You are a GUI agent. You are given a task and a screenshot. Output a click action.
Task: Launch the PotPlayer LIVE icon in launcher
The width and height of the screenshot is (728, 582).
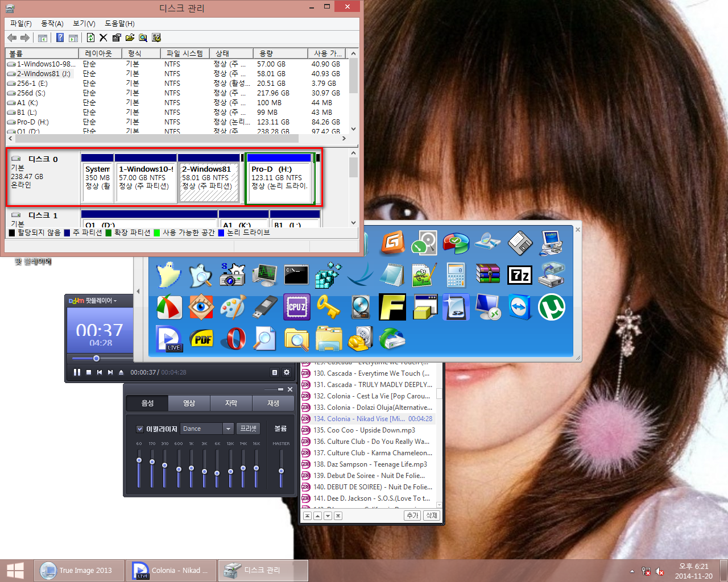[169, 339]
